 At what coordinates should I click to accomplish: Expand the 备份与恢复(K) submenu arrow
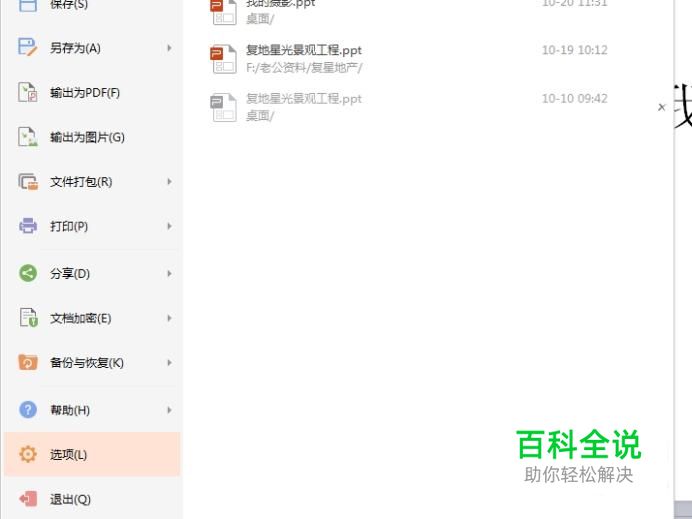tap(169, 362)
